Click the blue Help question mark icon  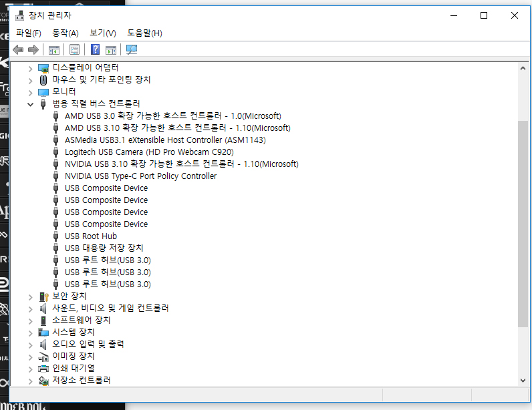coord(96,49)
